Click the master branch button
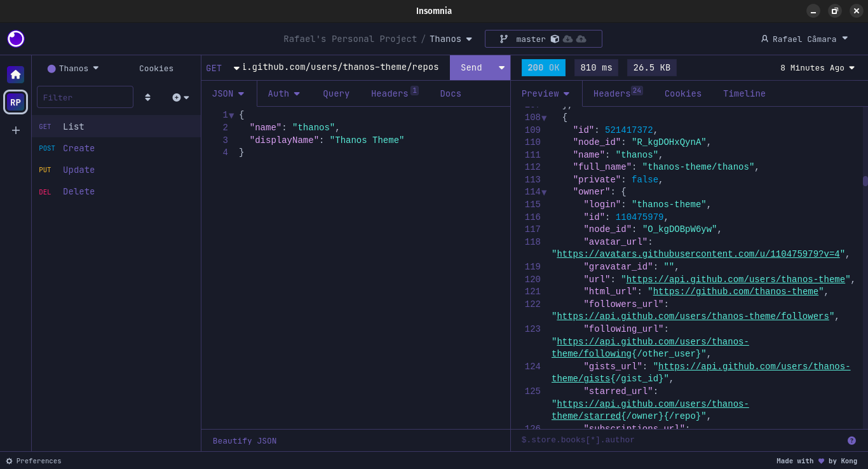This screenshot has height=469, width=868. coord(543,39)
